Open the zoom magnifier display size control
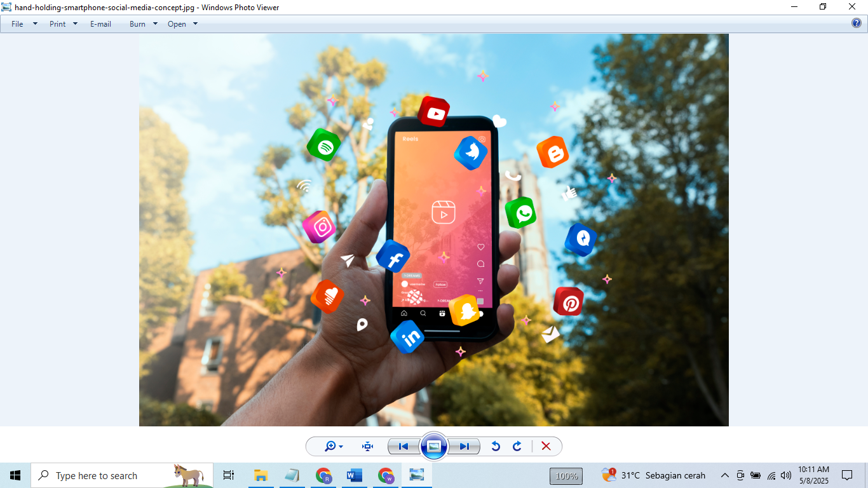This screenshot has height=488, width=868. tap(334, 447)
